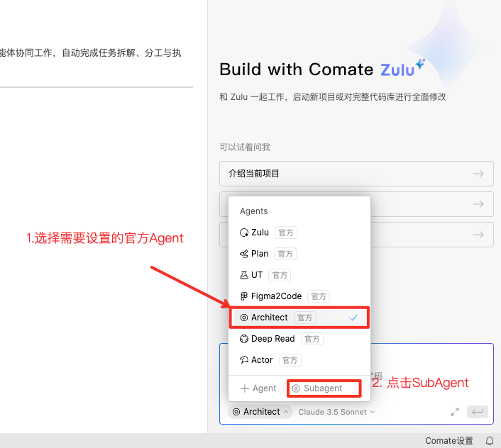Open the Claude 3.5 Sonnet model dropdown
The height and width of the screenshot is (448, 501).
point(336,412)
